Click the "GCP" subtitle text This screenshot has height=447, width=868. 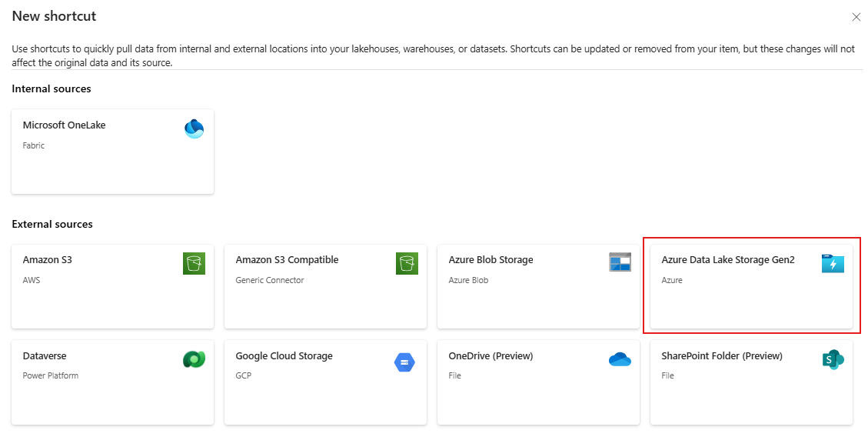(243, 375)
